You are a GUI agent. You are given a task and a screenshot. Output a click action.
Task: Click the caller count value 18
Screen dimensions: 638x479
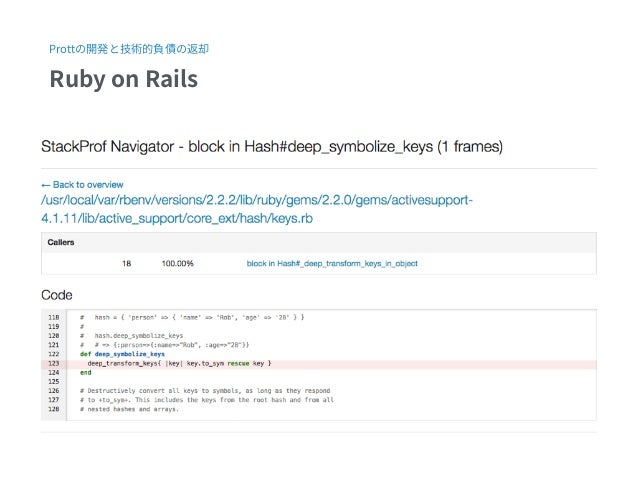(x=127, y=264)
